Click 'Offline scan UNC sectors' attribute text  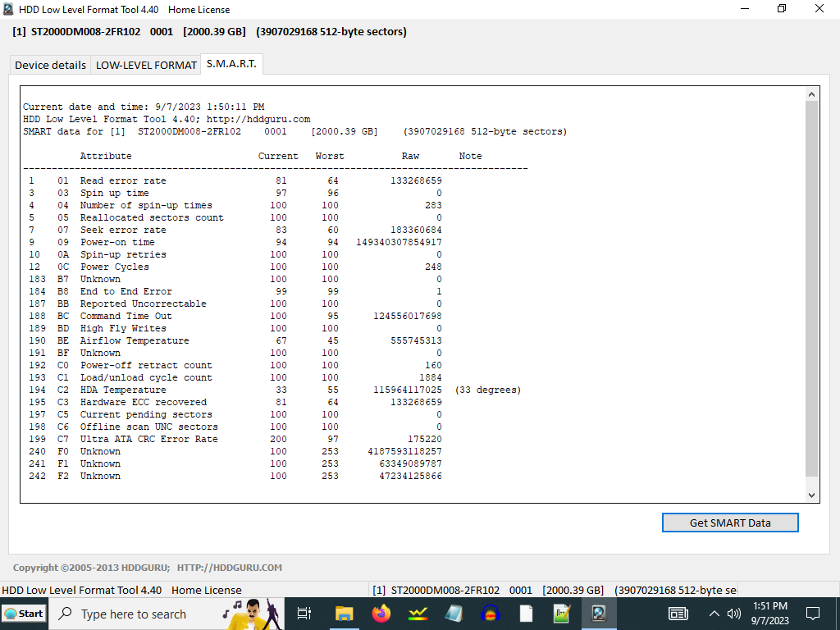149,427
